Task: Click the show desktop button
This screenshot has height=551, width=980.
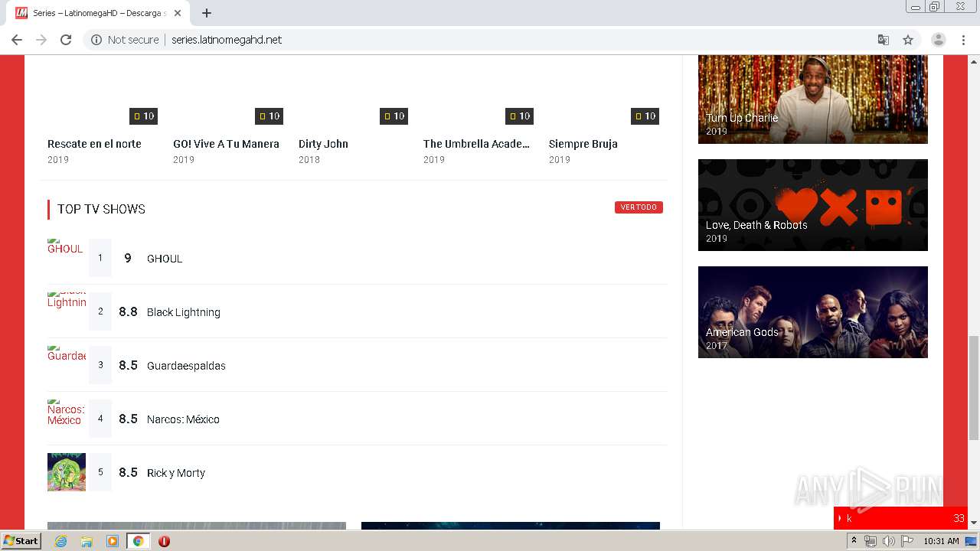Action: tap(972, 541)
